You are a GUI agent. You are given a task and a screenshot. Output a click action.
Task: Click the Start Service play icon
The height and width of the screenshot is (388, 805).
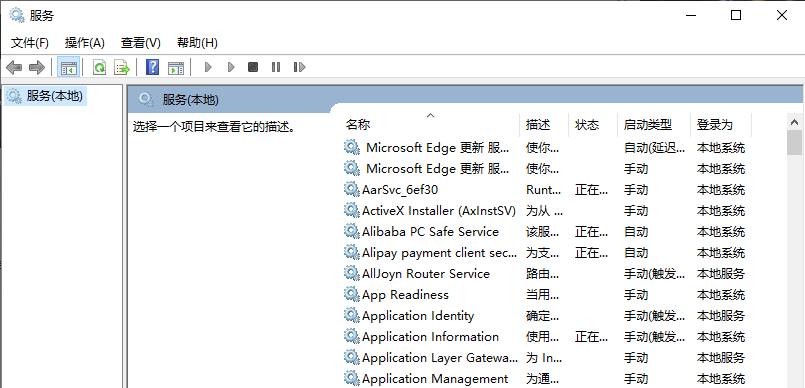tap(208, 67)
